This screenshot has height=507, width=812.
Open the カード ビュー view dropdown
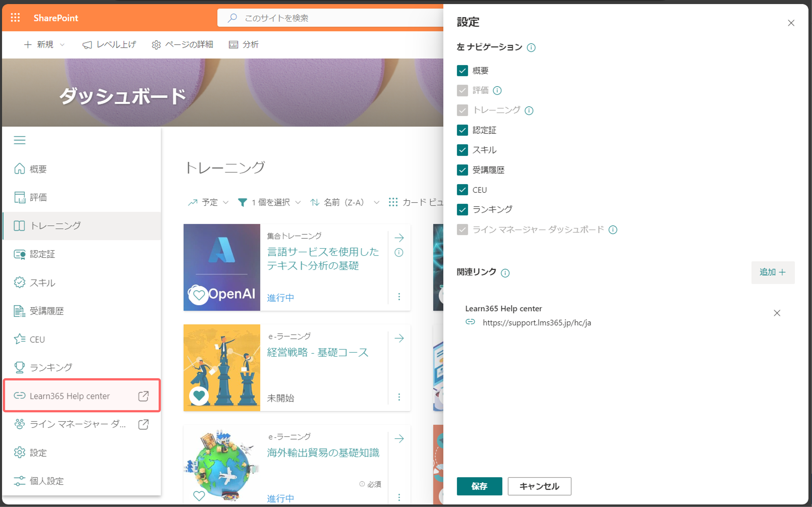[415, 202]
